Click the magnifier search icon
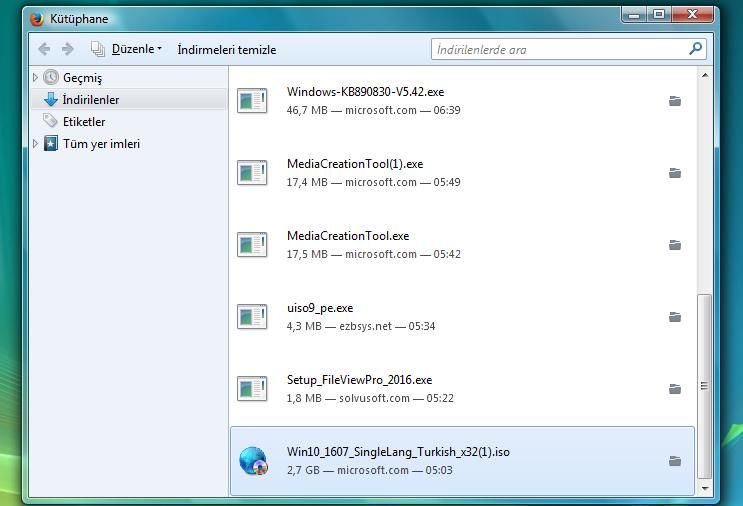Image resolution: width=743 pixels, height=506 pixels. click(695, 48)
